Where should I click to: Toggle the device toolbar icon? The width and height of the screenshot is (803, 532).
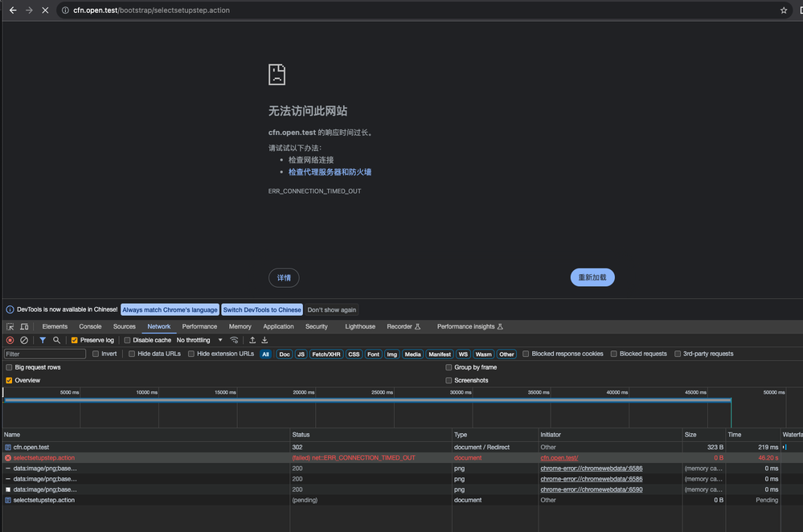click(24, 327)
